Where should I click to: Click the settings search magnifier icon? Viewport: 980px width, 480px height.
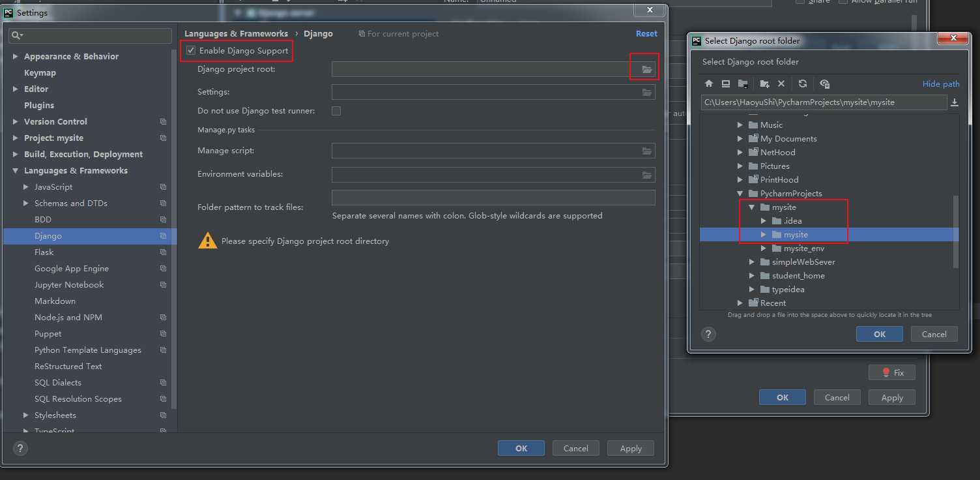pyautogui.click(x=18, y=35)
